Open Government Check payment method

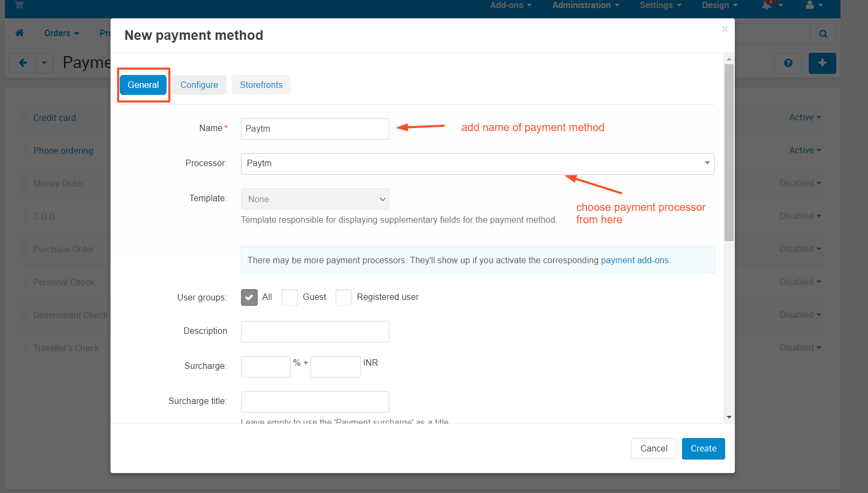pyautogui.click(x=71, y=315)
